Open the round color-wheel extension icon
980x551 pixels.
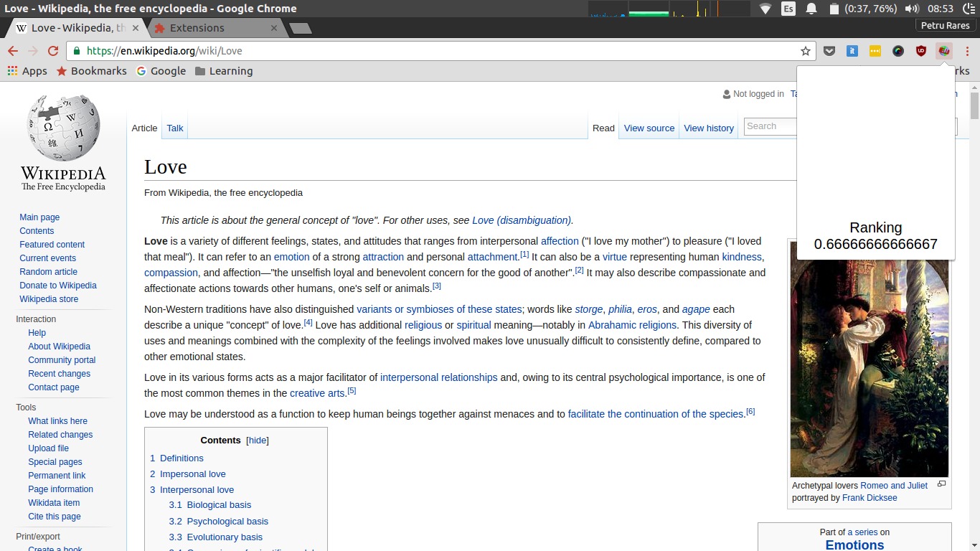(x=898, y=51)
